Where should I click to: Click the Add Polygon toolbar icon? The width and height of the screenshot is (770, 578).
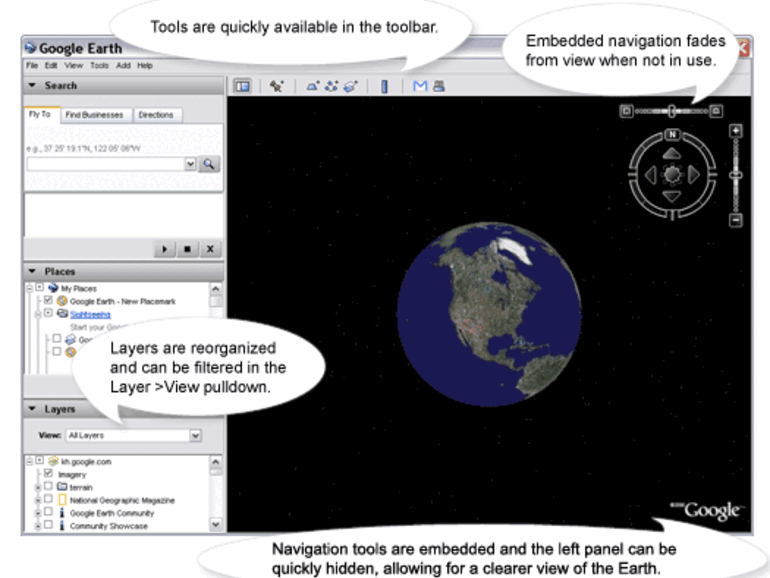click(312, 86)
